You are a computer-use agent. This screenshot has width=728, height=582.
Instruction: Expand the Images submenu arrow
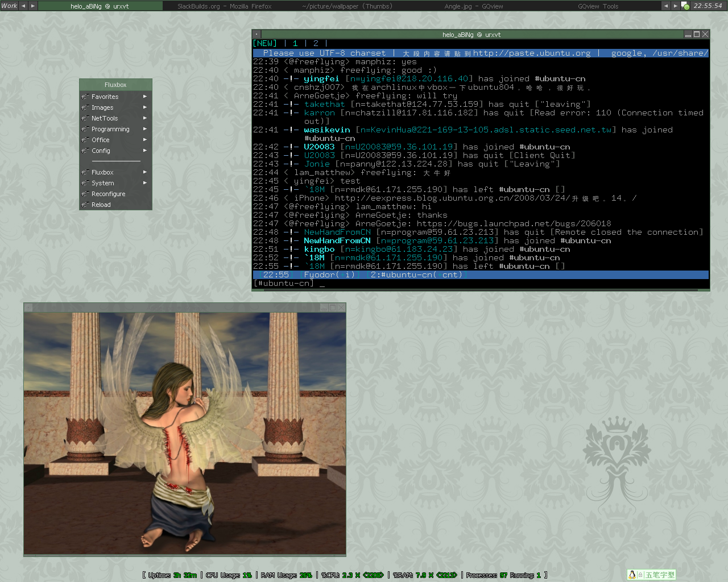click(145, 107)
